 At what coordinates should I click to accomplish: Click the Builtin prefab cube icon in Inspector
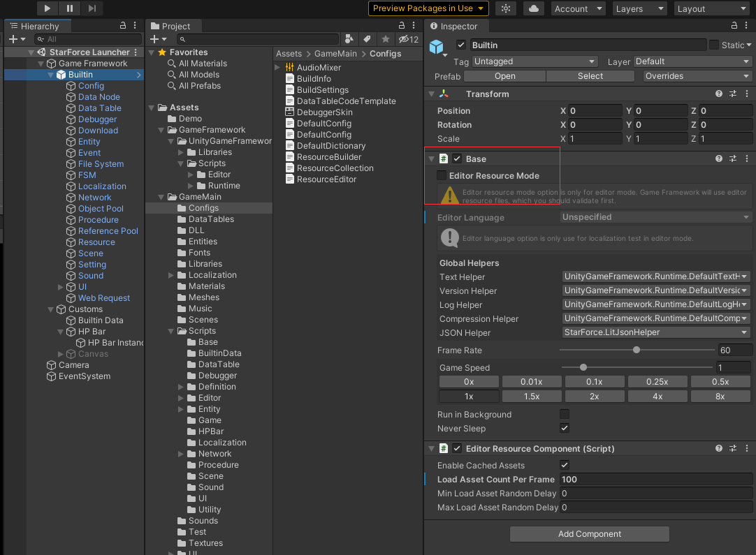tap(436, 47)
